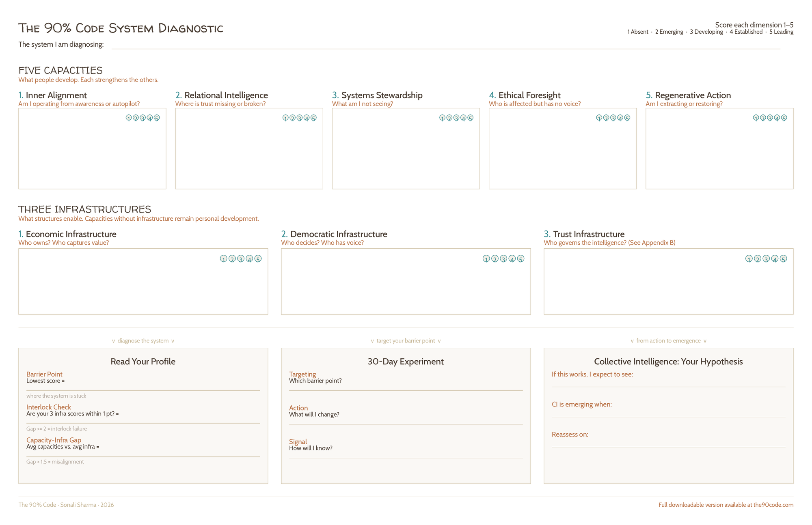Mark score 4 for Democratic Infrastructure

click(512, 259)
